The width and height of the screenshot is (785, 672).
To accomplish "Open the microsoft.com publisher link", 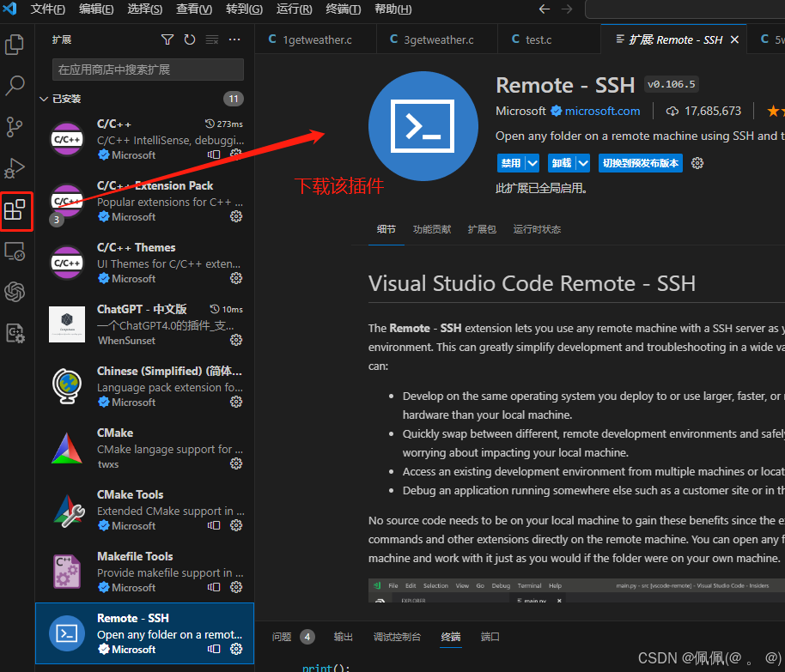I will 602,111.
